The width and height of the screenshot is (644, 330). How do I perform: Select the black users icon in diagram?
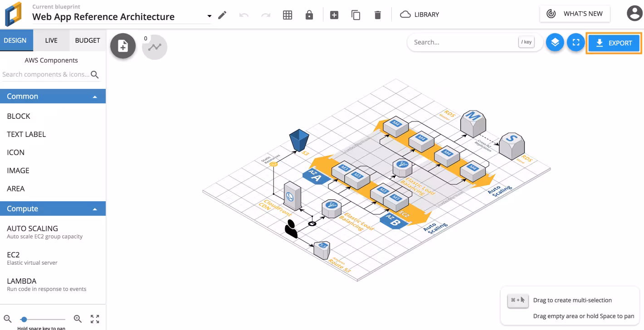tap(291, 229)
